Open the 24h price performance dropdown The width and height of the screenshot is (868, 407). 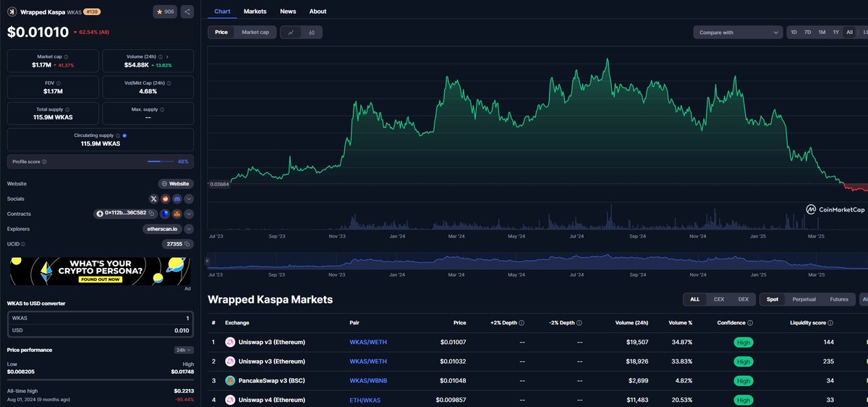tap(184, 350)
